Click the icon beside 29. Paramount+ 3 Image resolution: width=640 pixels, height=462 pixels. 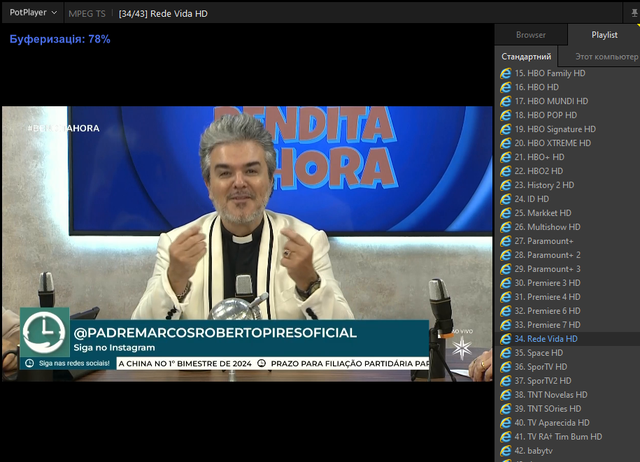click(505, 269)
